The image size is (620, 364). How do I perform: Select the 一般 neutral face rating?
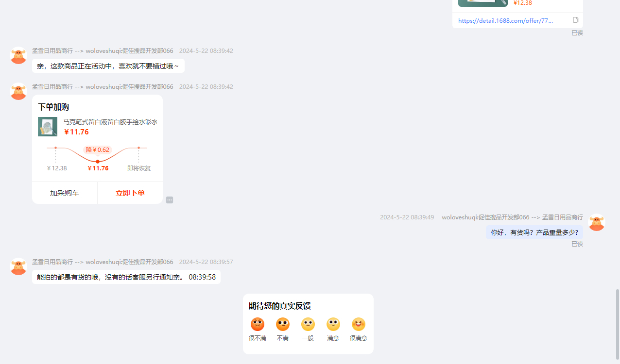click(308, 324)
